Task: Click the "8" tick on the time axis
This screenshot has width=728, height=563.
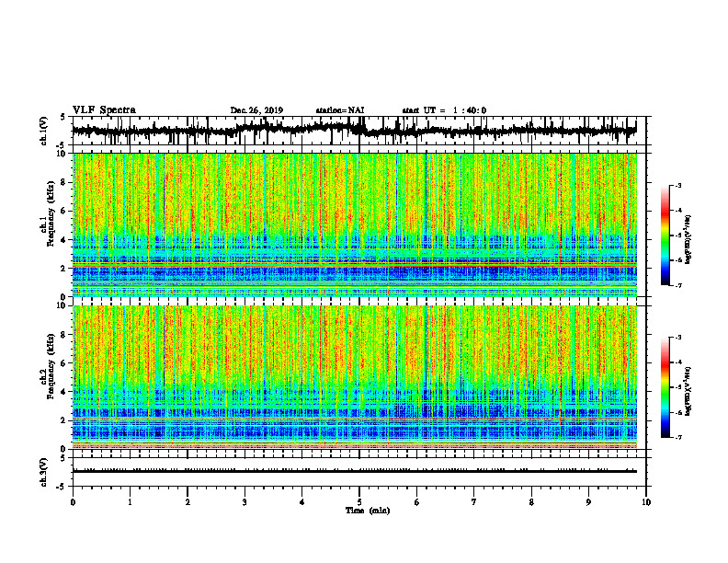Action: tap(531, 502)
